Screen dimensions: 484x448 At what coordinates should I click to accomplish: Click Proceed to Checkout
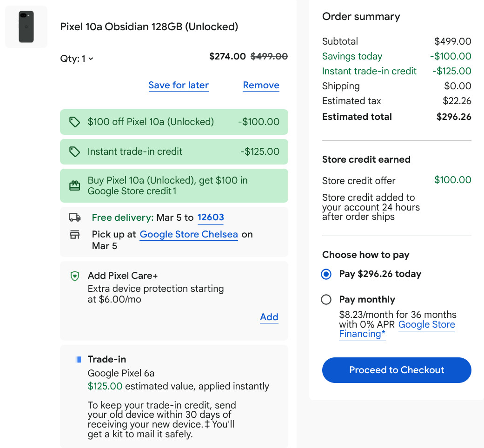point(396,370)
